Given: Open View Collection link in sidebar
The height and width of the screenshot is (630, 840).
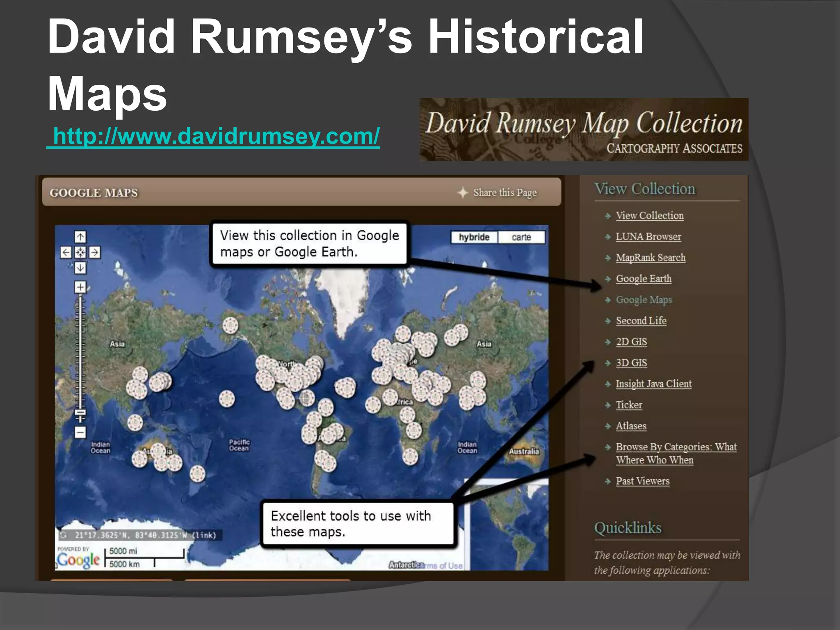Looking at the screenshot, I should click(x=650, y=215).
